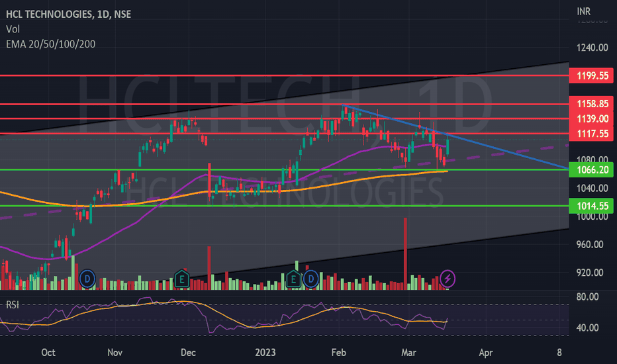617x364 pixels.
Task: Select the 1117.55 red price label
Action: point(591,134)
